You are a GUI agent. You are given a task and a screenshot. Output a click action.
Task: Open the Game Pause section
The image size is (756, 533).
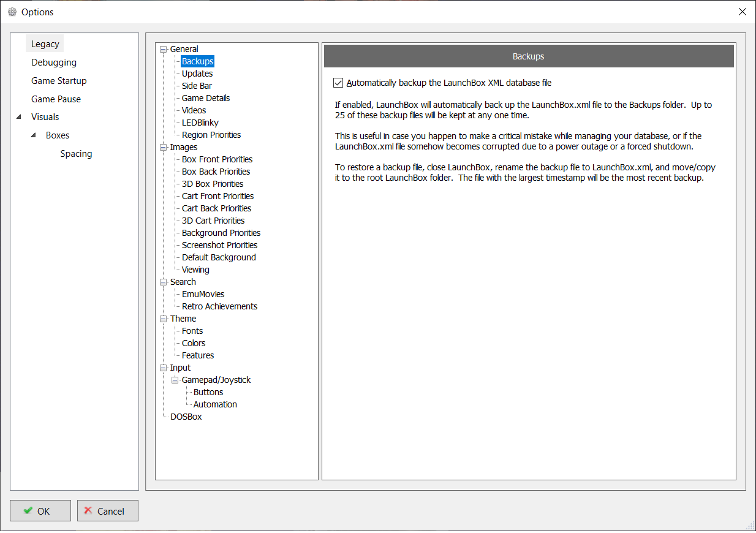56,99
